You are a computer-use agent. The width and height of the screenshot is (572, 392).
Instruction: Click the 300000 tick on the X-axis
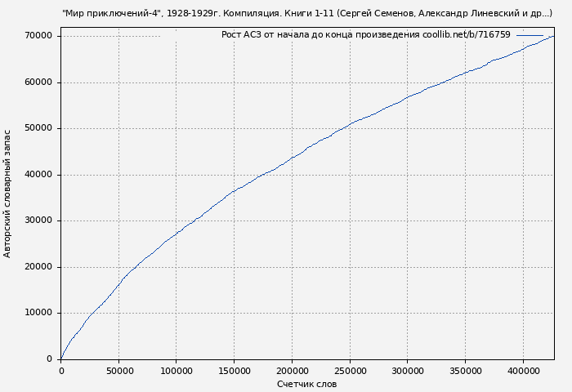pos(408,371)
